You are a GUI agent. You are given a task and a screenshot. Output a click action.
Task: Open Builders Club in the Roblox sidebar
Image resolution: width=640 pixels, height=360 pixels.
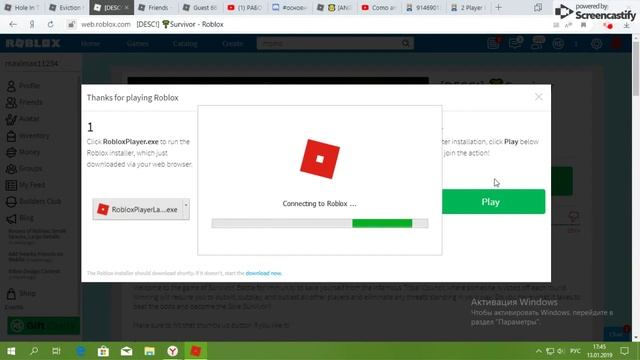tap(33, 201)
